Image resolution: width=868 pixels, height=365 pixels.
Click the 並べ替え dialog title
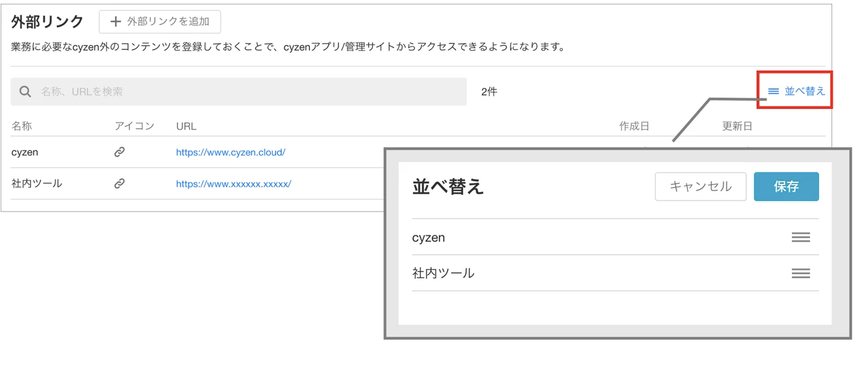click(x=448, y=186)
